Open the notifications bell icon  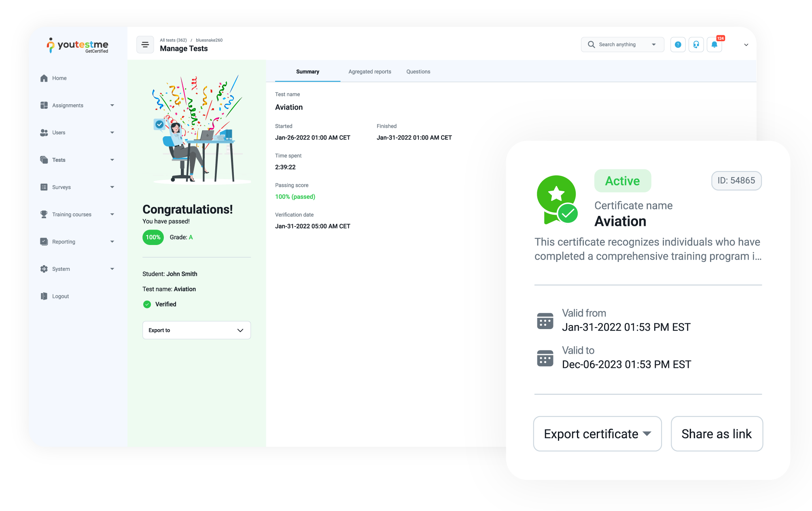tap(714, 44)
